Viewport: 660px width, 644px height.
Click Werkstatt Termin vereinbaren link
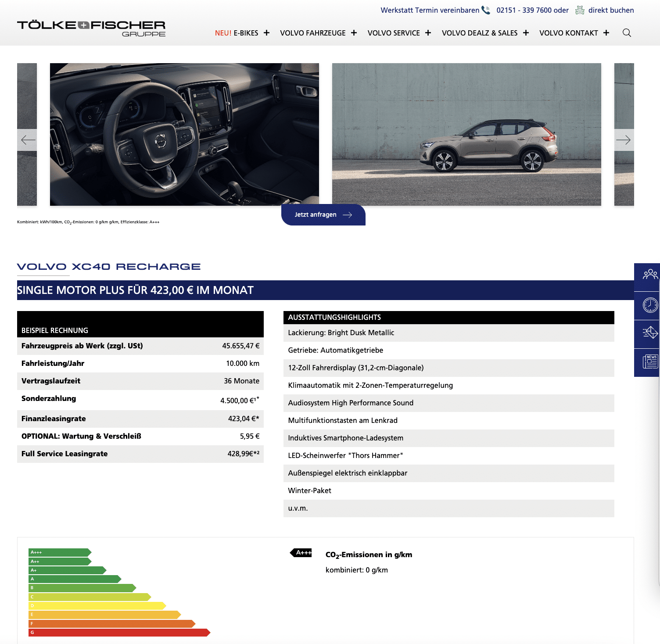pyautogui.click(x=430, y=10)
